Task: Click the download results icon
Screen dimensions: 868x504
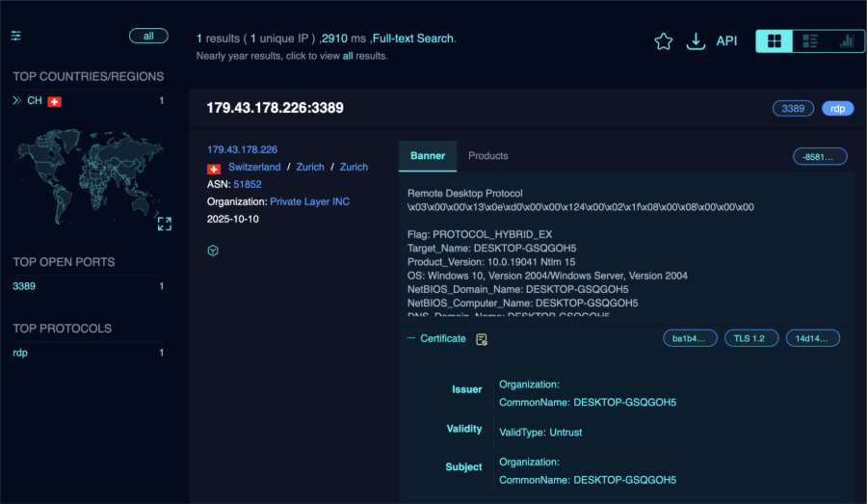Action: click(x=695, y=41)
